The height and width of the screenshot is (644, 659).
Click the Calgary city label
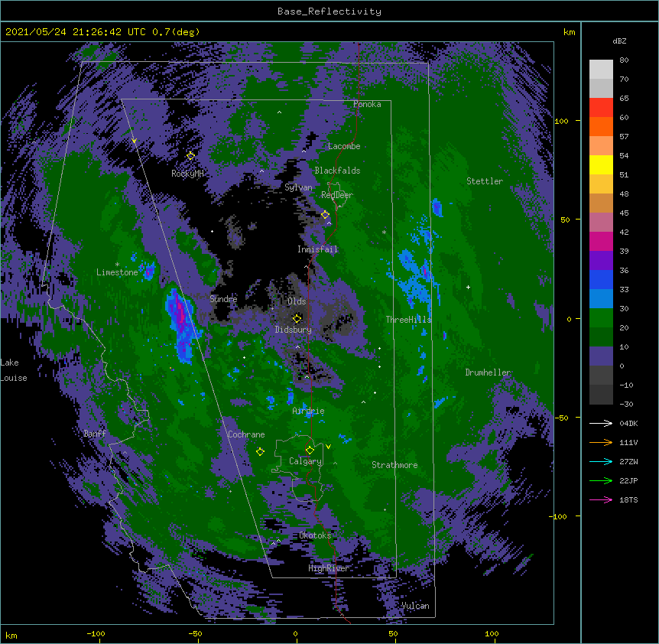click(x=306, y=461)
